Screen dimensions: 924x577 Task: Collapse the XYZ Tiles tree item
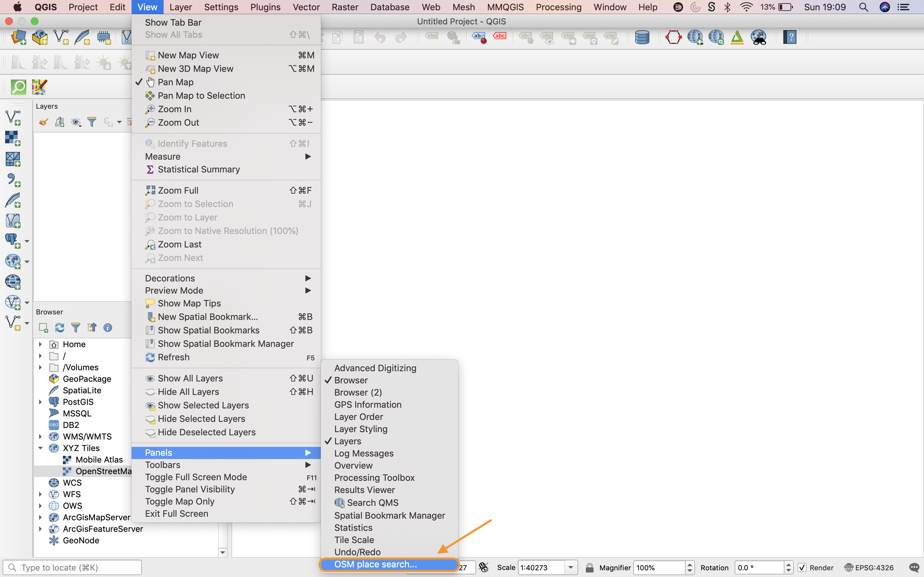click(x=40, y=447)
